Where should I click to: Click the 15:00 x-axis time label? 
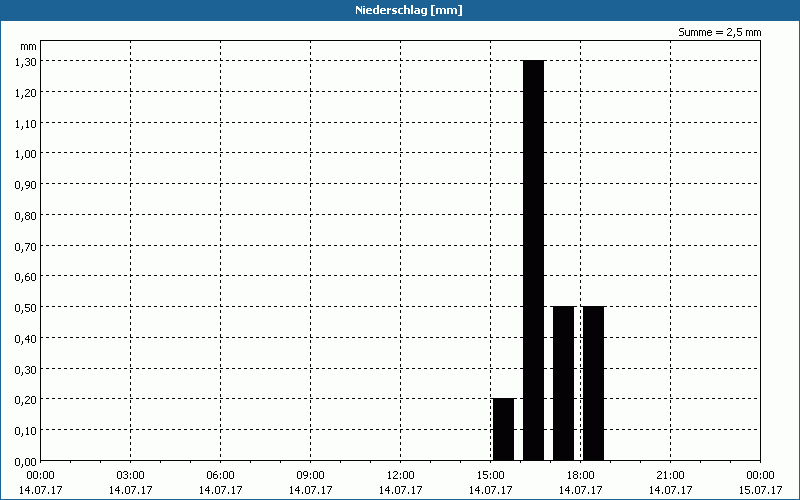point(490,476)
